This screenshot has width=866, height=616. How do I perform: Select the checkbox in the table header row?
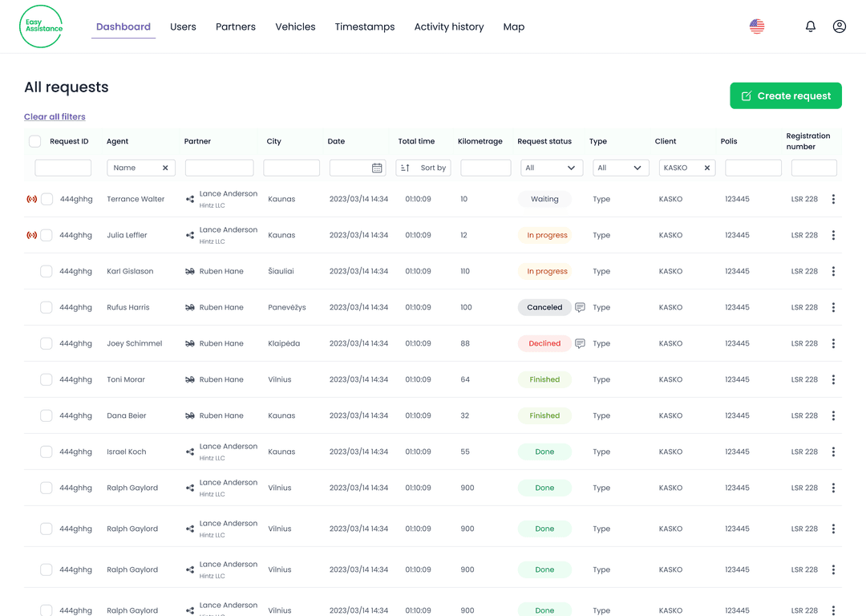tap(34, 140)
